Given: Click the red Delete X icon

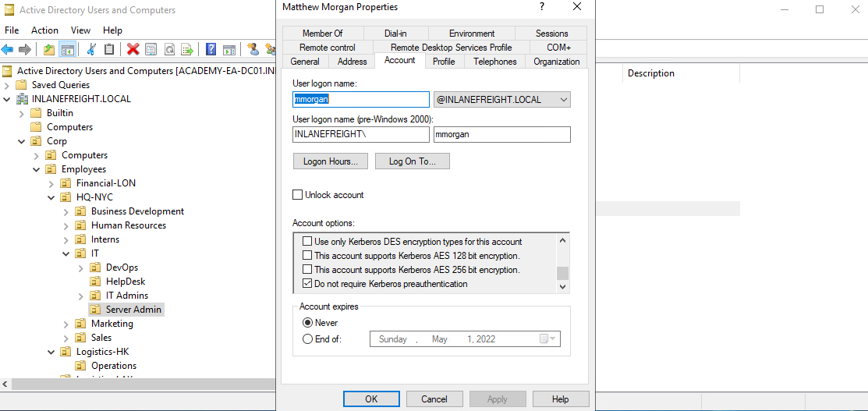Looking at the screenshot, I should [133, 50].
